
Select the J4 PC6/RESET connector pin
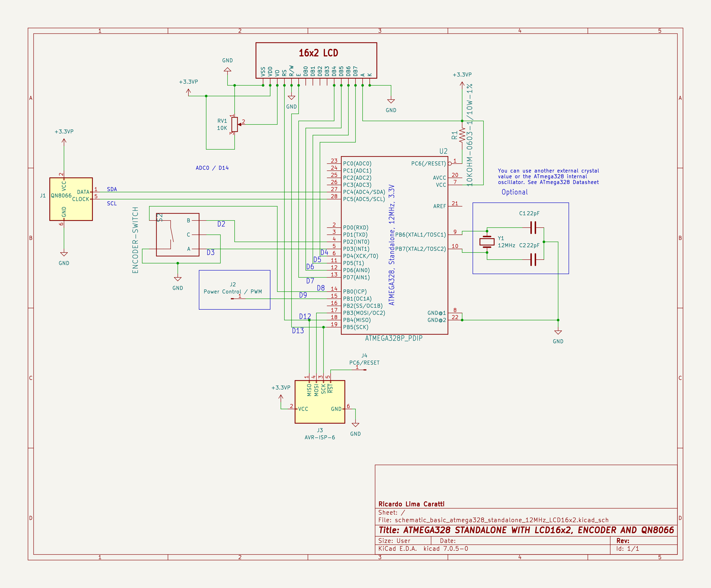[x=359, y=370]
